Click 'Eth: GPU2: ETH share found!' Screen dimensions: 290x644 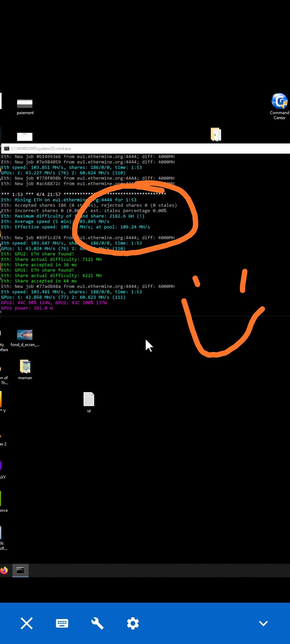coord(38,254)
